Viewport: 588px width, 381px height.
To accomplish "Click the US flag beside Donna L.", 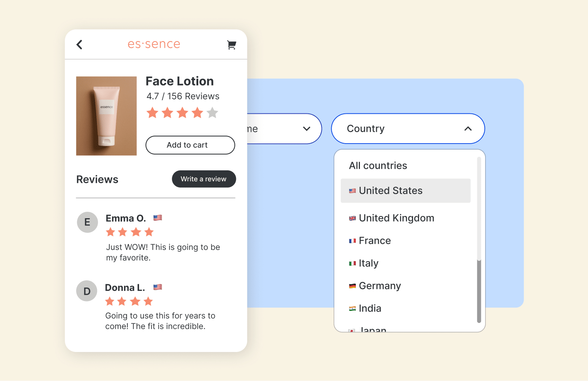I will [x=158, y=287].
